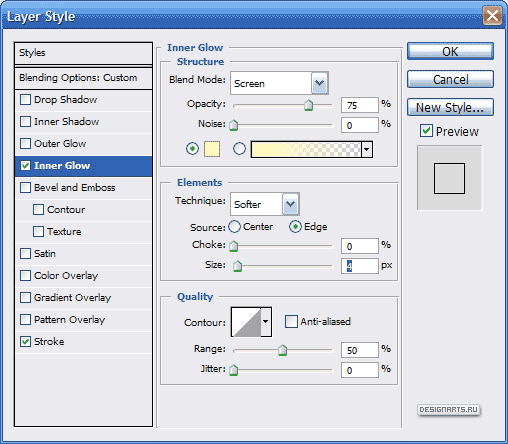Select Blending Options: Custom
The width and height of the screenshot is (508, 444).
pos(83,78)
